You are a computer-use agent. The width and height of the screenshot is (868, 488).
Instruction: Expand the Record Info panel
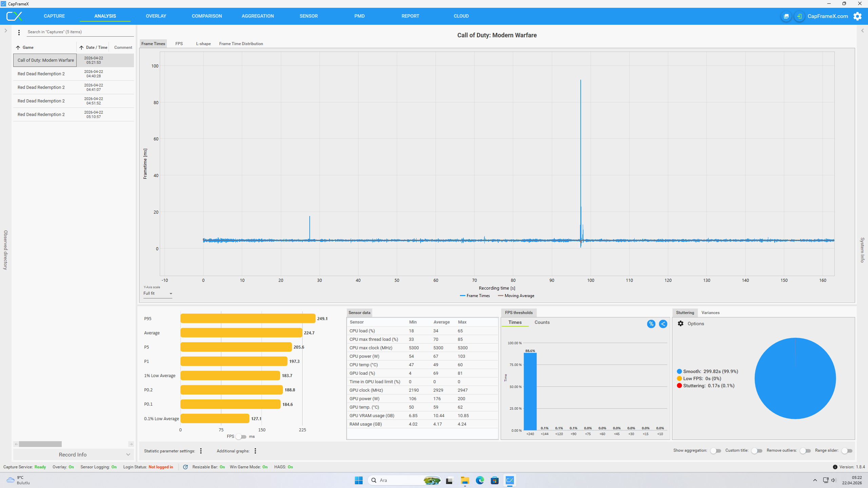pyautogui.click(x=73, y=454)
